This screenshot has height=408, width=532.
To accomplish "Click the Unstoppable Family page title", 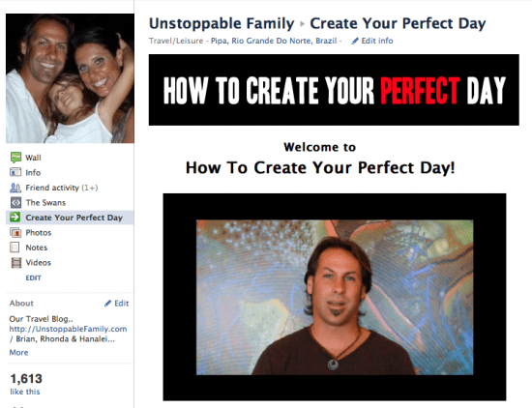I will point(222,23).
